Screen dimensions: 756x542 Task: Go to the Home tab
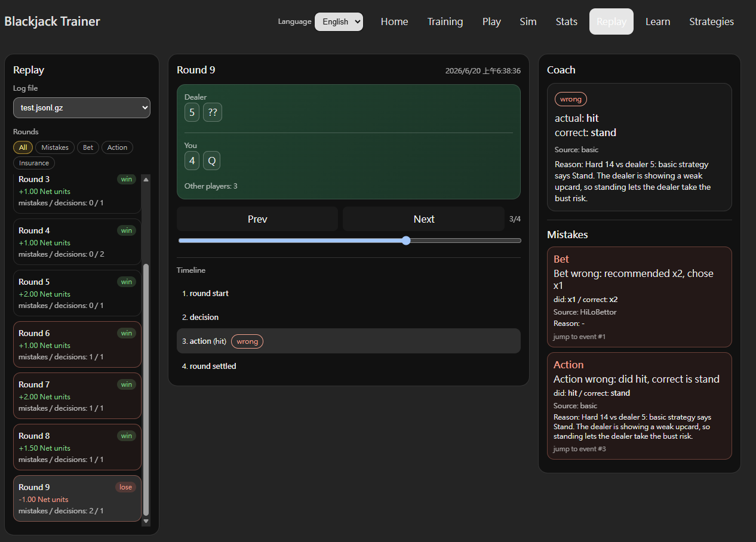(x=395, y=21)
